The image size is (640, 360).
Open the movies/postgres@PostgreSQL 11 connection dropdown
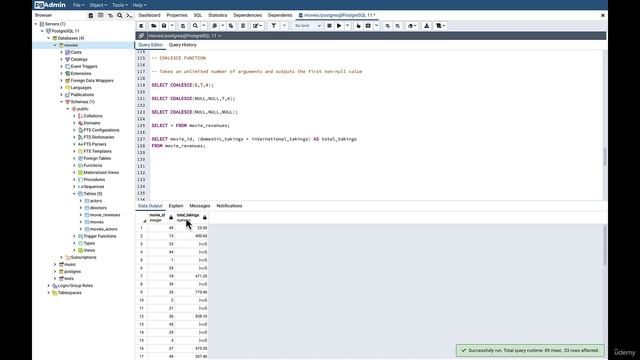pos(184,36)
